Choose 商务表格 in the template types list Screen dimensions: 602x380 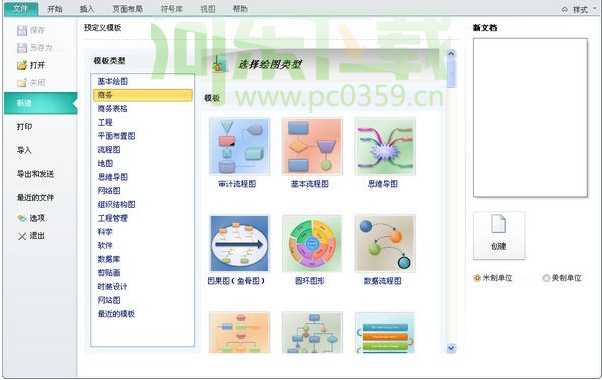(112, 109)
